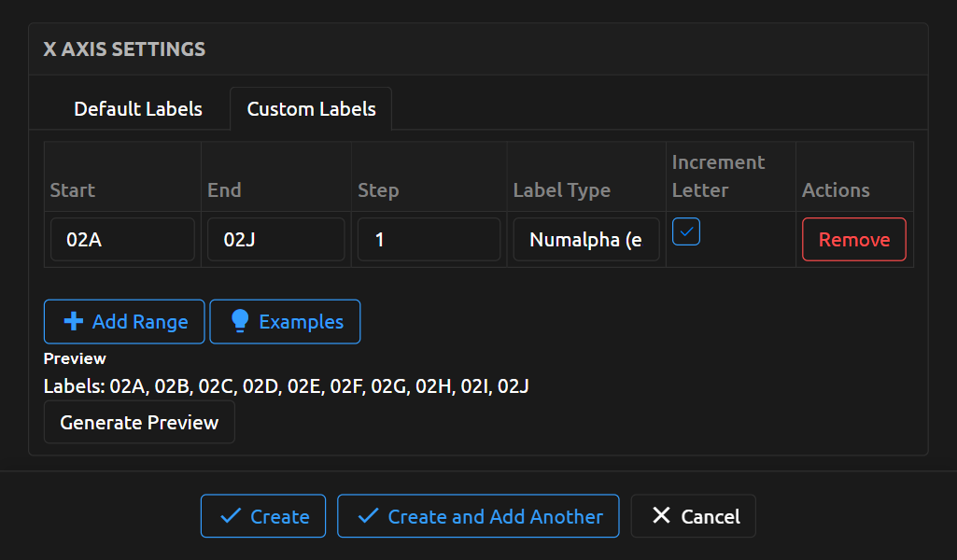Viewport: 957px width, 560px height.
Task: Open the Label Type dropdown
Action: point(585,240)
